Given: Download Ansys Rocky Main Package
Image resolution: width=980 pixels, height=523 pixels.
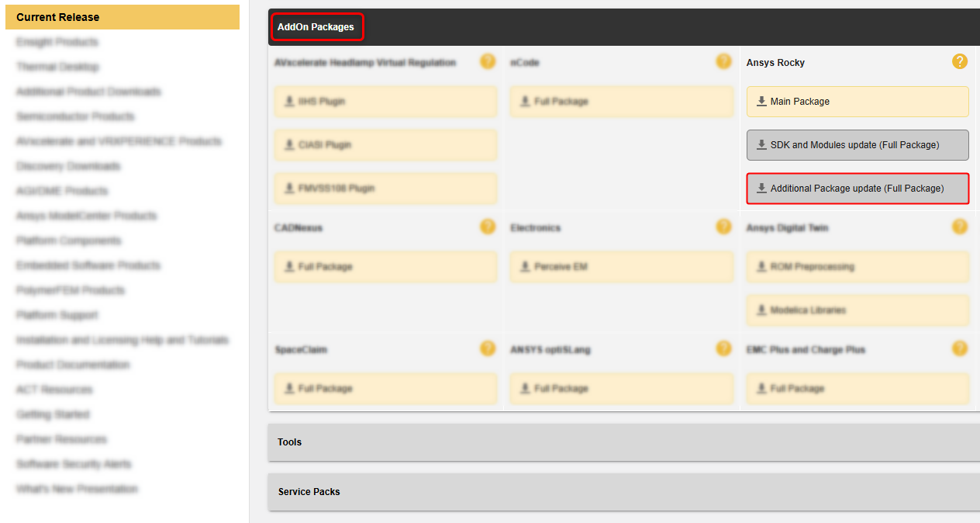Looking at the screenshot, I should [857, 102].
